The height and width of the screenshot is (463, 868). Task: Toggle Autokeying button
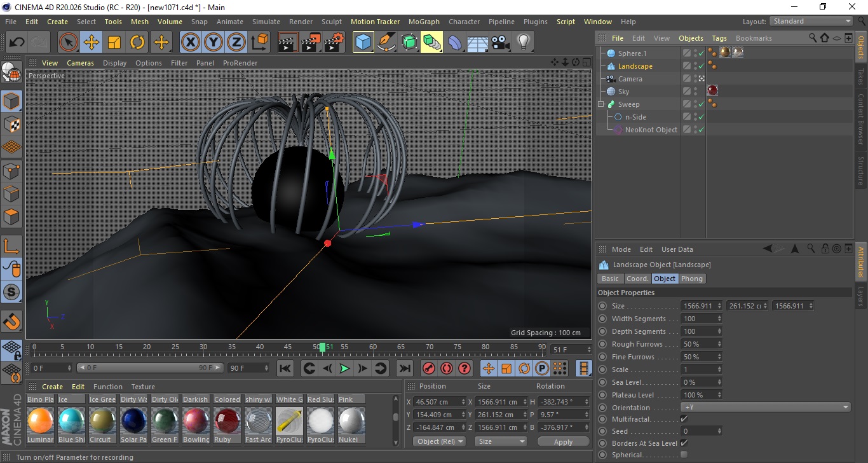[x=447, y=368]
